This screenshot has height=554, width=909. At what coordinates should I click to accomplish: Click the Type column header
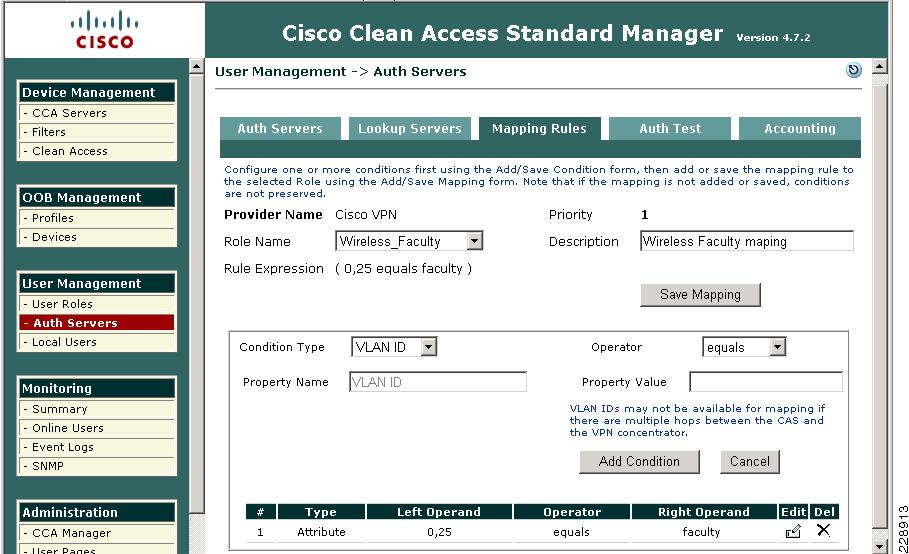click(x=321, y=512)
